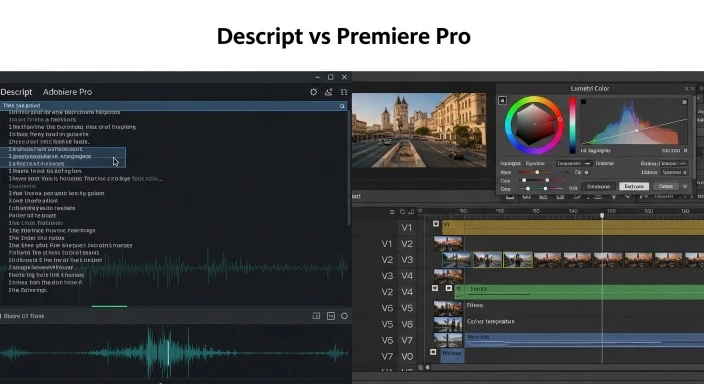Click the waveform panel title label
Image resolution: width=704 pixels, height=384 pixels.
pos(24,316)
